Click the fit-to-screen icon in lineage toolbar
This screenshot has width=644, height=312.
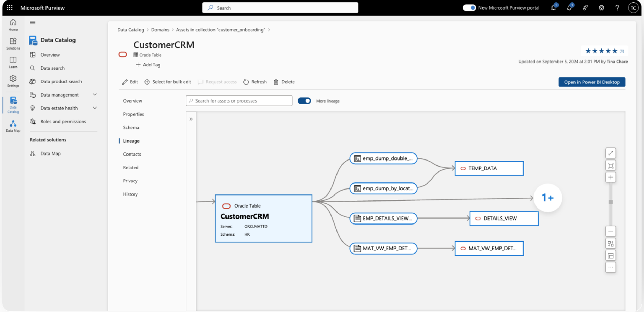tap(610, 165)
